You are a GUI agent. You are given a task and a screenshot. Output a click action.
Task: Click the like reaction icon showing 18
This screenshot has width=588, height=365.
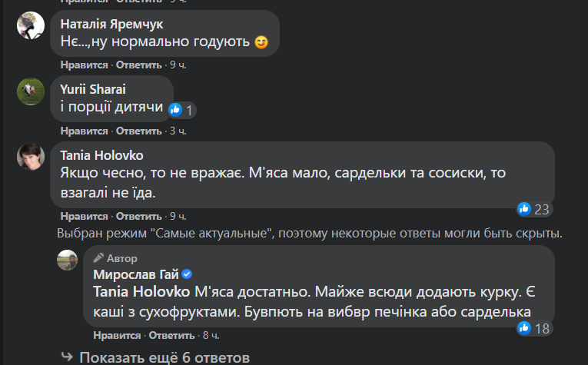[524, 328]
